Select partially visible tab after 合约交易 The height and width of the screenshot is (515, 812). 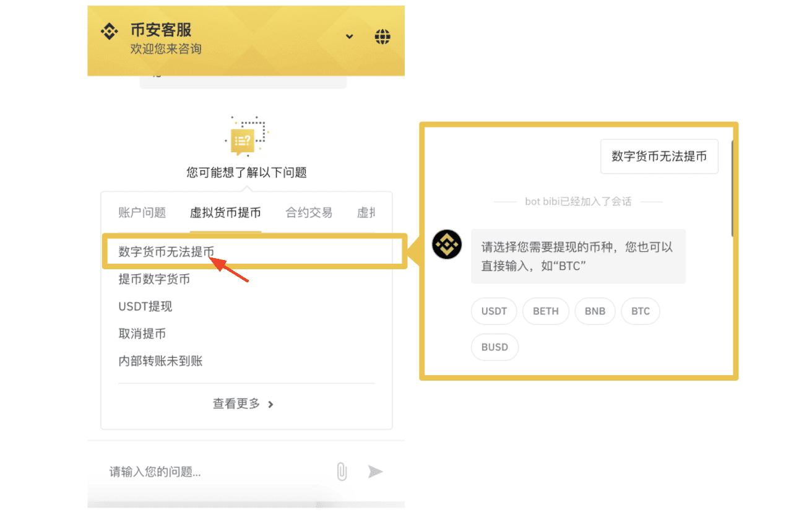(x=366, y=213)
